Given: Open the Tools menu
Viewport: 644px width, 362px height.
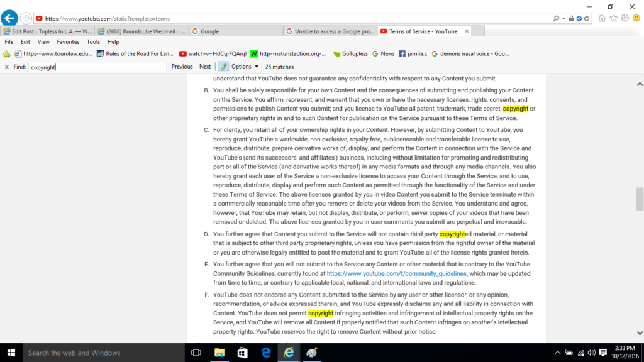Looking at the screenshot, I should pyautogui.click(x=93, y=42).
